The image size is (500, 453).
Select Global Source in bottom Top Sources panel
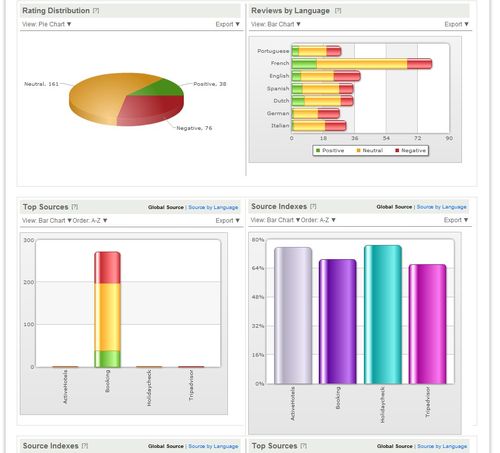(x=395, y=446)
